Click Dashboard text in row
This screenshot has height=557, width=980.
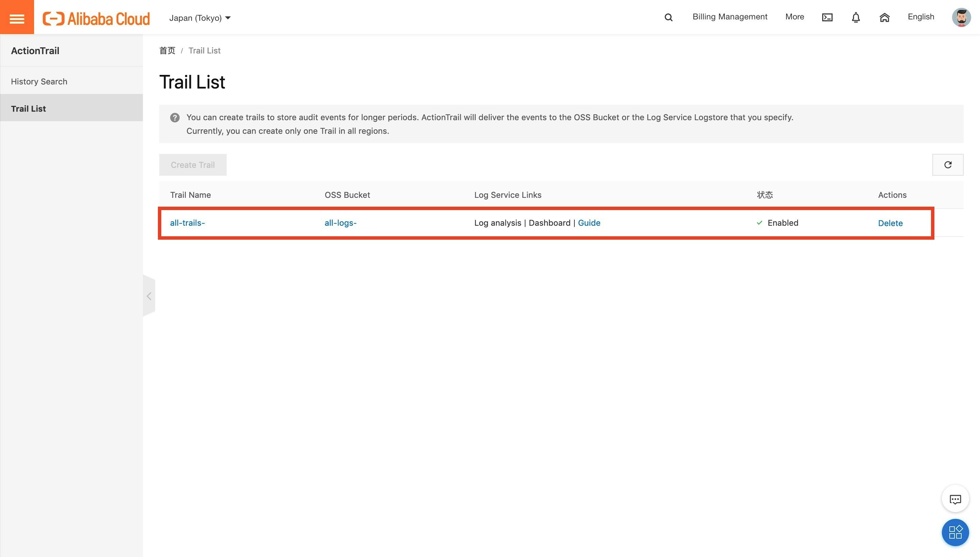549,223
